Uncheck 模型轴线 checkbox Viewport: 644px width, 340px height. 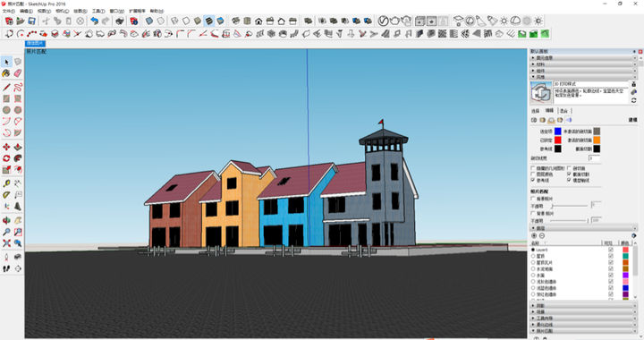click(569, 180)
